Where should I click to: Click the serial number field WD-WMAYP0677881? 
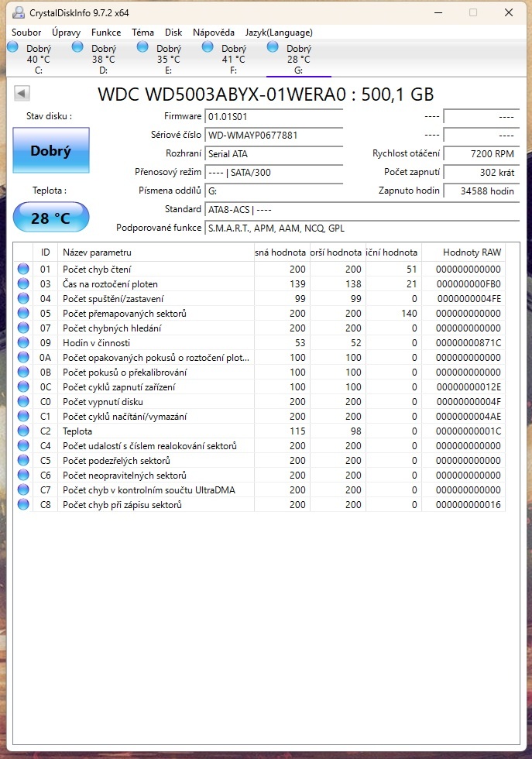274,135
